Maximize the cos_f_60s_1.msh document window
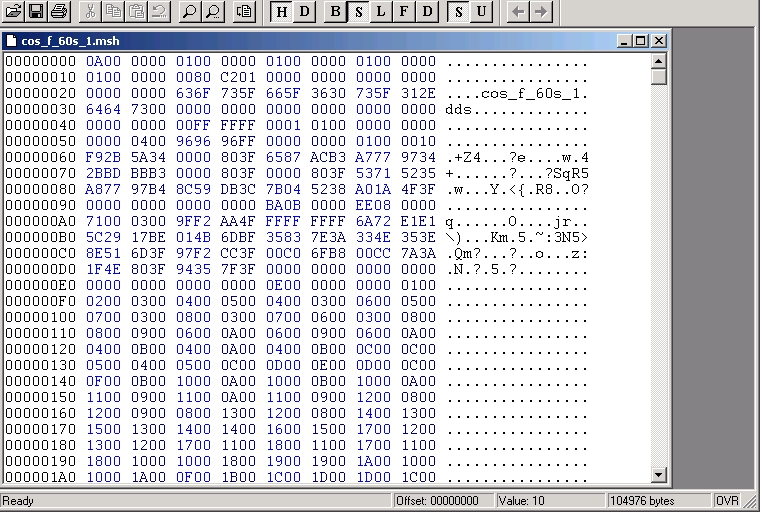Screen dimensions: 760x512 coord(641,41)
